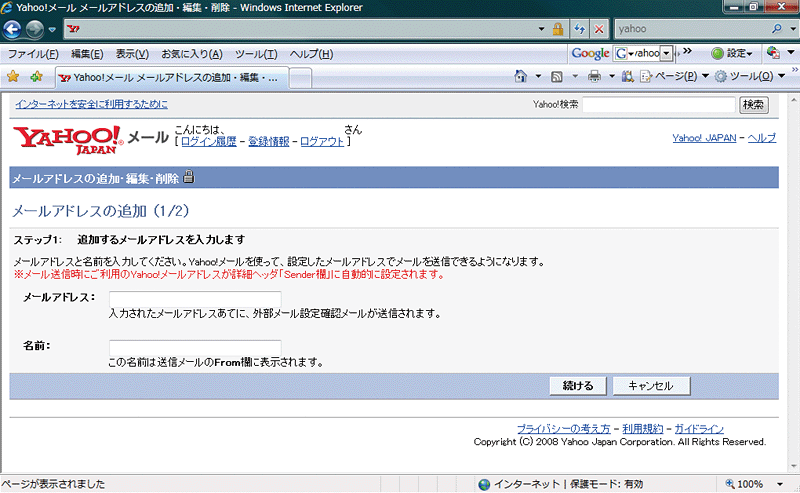Click the Research icon in command bar
Screen dimensions: 800x493
[628, 77]
